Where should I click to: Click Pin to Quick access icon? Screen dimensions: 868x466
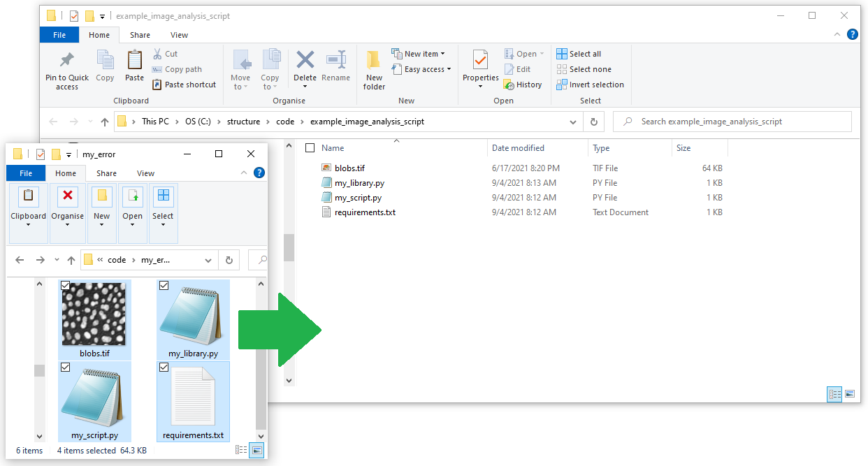66,60
